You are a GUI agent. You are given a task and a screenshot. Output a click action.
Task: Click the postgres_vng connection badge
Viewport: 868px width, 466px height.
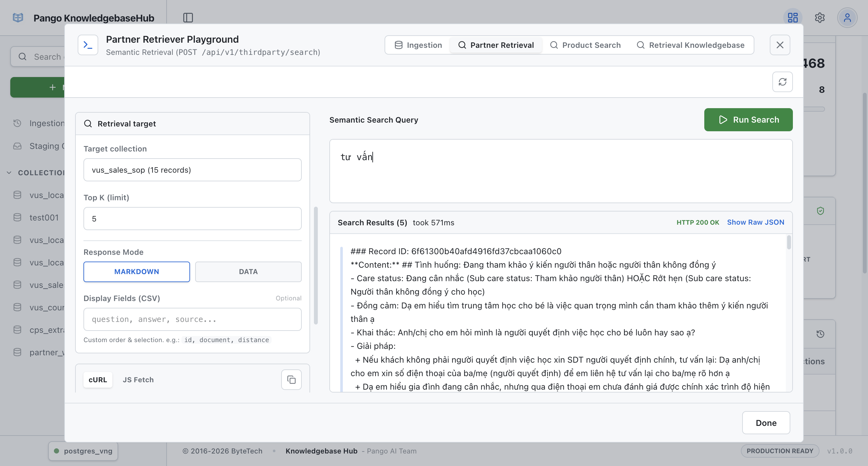[x=83, y=451]
